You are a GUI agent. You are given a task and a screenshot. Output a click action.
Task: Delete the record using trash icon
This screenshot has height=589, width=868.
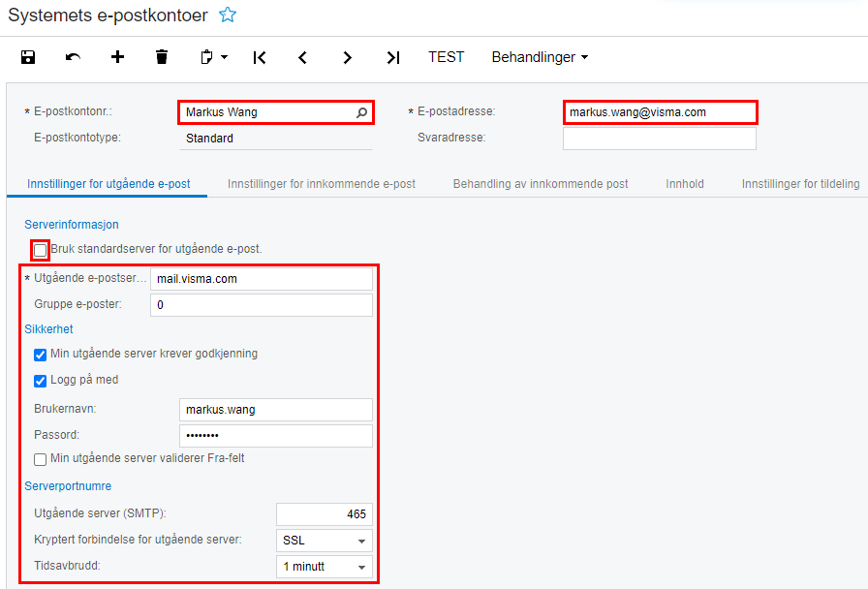(x=162, y=57)
